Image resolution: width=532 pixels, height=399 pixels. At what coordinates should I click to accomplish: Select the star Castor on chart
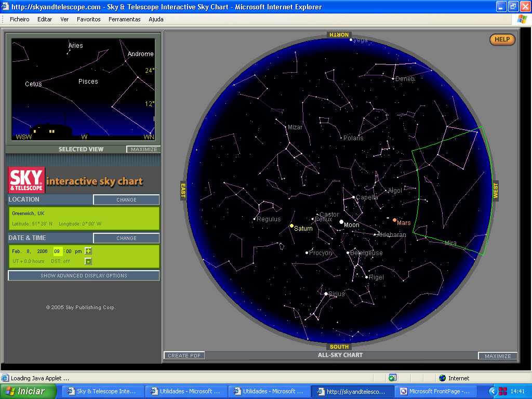click(x=317, y=215)
